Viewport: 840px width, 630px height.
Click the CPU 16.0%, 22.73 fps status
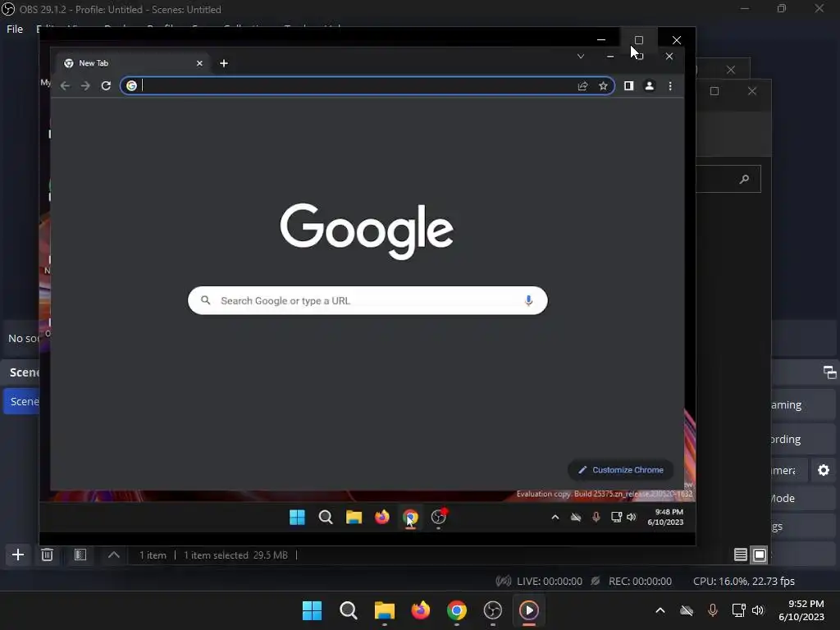[x=743, y=582]
